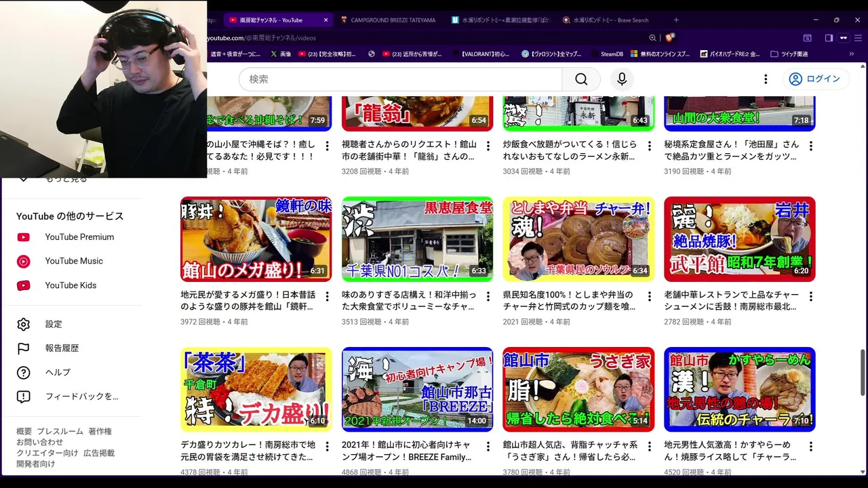Open the 茶茶 デカ盛り katsu curry thumbnail
This screenshot has height=488, width=868.
[x=256, y=390]
